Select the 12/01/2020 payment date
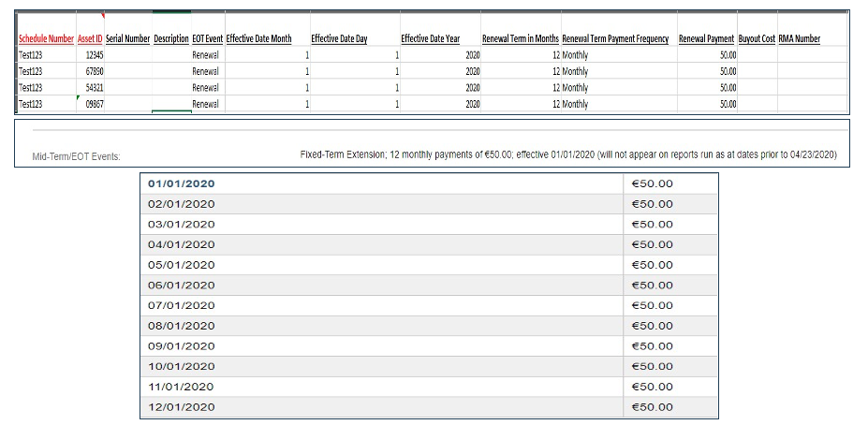Image resolution: width=868 pixels, height=425 pixels. pos(181,406)
